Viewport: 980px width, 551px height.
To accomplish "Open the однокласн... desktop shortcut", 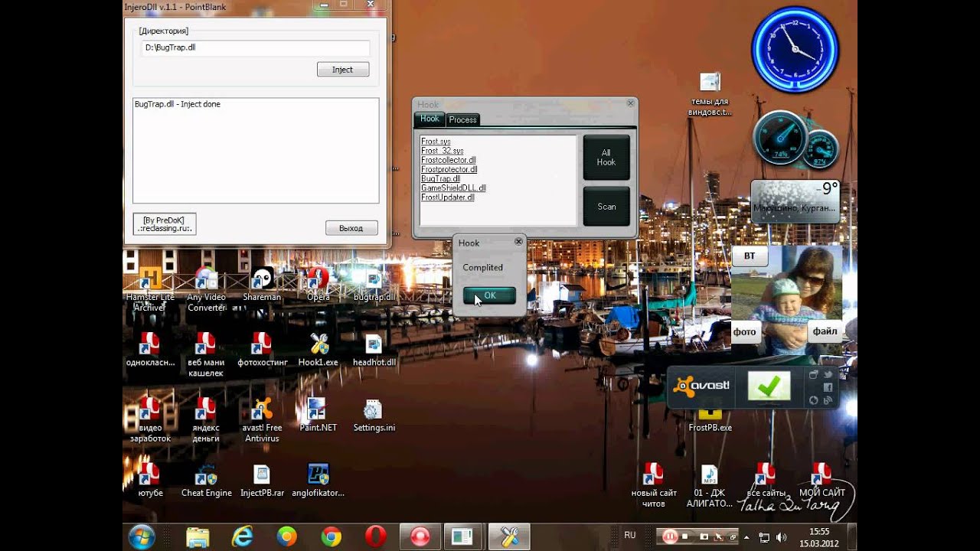I will pyautogui.click(x=150, y=350).
